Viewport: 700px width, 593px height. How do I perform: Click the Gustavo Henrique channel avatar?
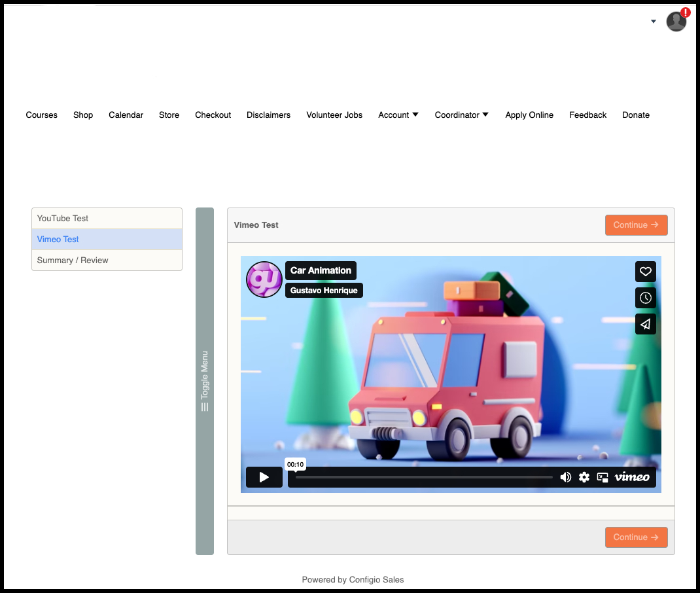(x=264, y=279)
